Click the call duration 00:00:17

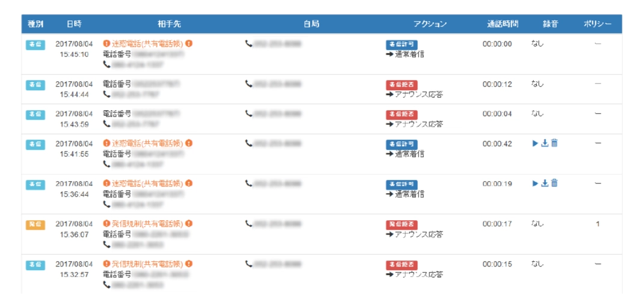coord(497,224)
